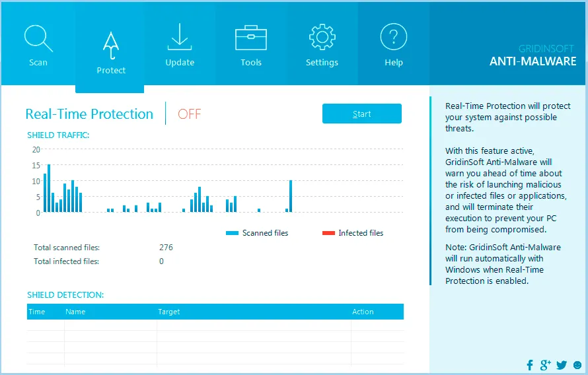Switch to the Update tab label
The height and width of the screenshot is (375, 588).
(x=180, y=63)
